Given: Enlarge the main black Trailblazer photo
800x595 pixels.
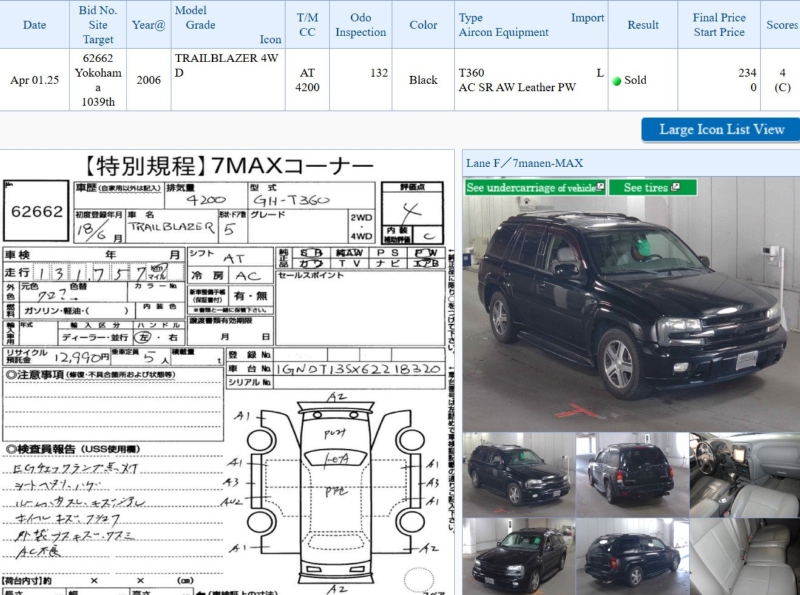Looking at the screenshot, I should tap(630, 312).
